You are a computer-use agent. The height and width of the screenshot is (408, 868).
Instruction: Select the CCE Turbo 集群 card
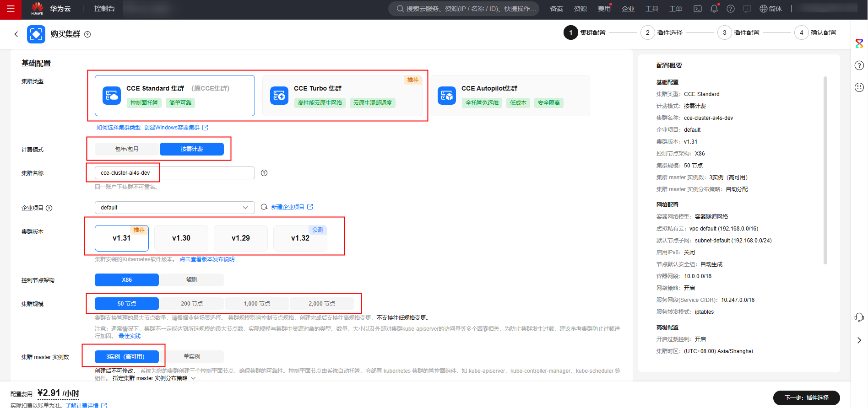[342, 96]
